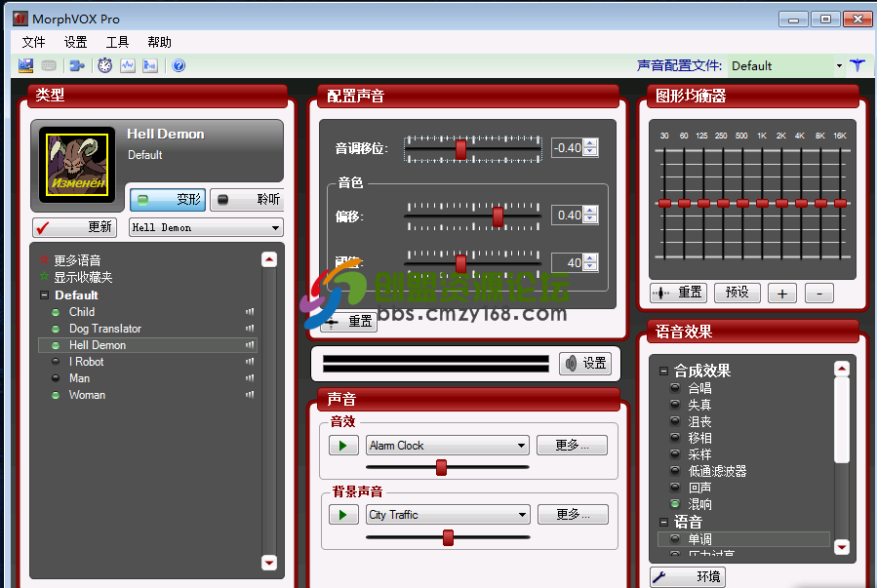Click signal bars icon on Dog Translator row

point(250,328)
